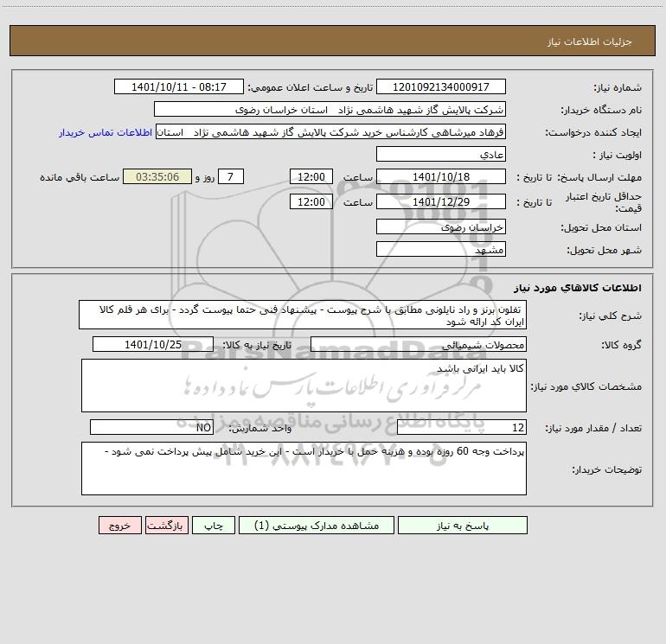
Task: Open the اطلاعات تماس خریدار link
Action: tap(106, 132)
